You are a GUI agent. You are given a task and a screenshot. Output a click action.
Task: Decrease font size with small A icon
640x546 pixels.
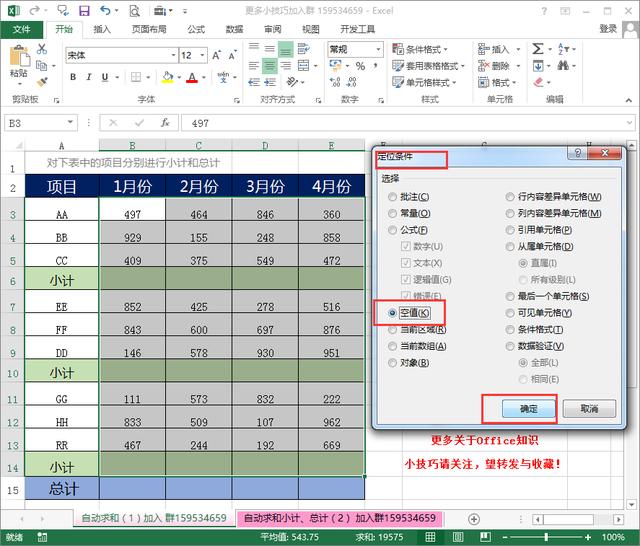pyautogui.click(x=232, y=55)
